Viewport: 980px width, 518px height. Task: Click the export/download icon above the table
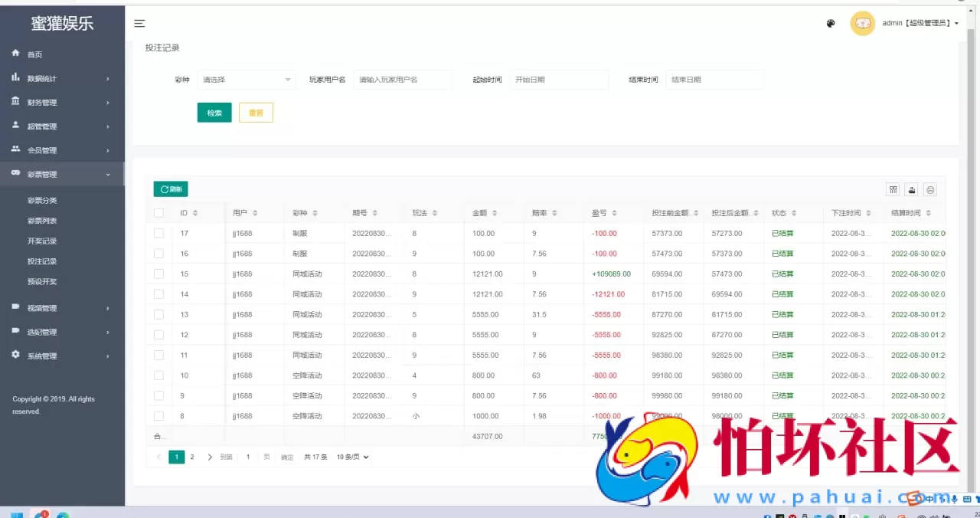(x=911, y=189)
